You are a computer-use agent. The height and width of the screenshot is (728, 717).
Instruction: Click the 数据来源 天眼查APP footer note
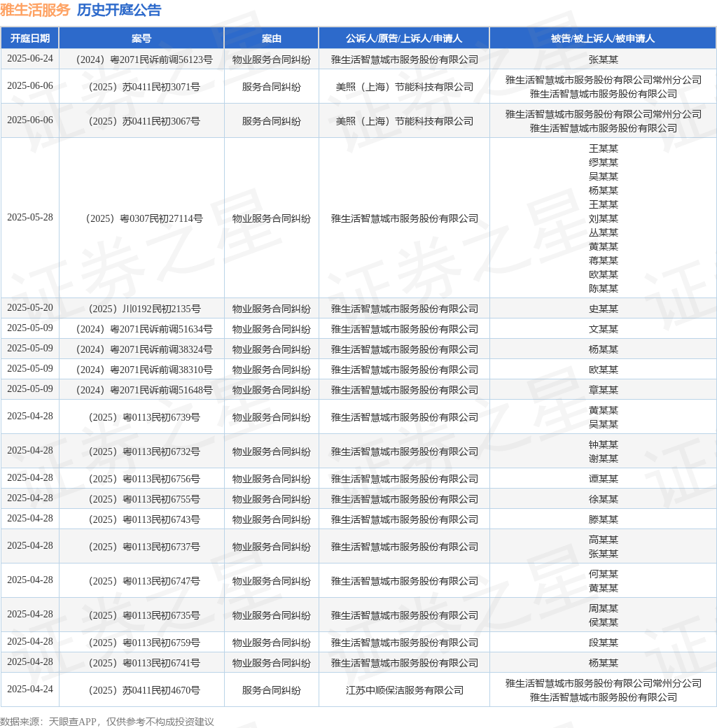[107, 722]
